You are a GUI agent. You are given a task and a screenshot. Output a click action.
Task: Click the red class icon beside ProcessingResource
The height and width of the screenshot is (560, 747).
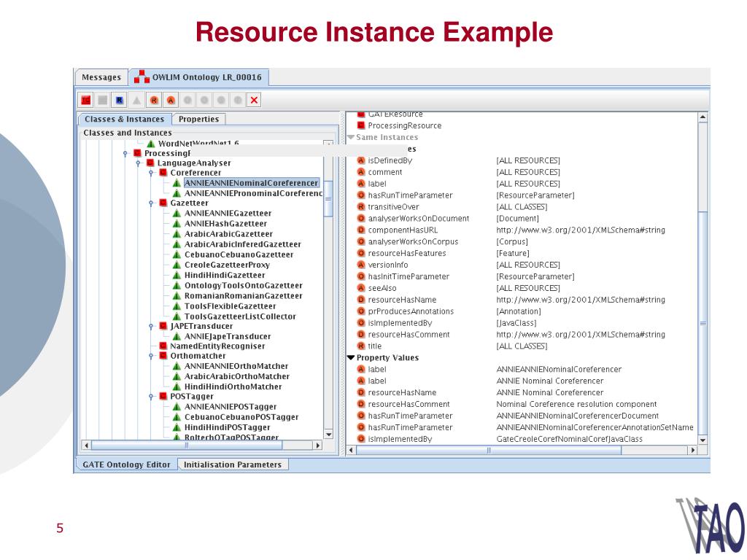[x=360, y=125]
